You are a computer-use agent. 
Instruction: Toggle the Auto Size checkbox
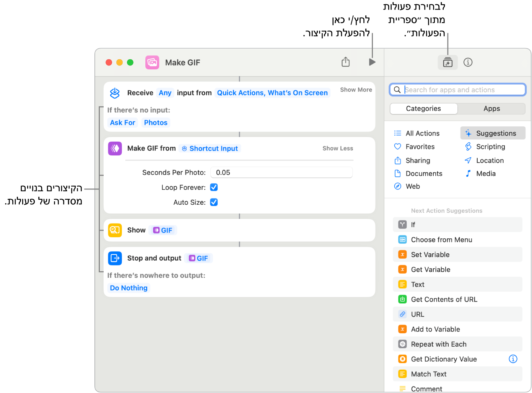click(x=214, y=202)
